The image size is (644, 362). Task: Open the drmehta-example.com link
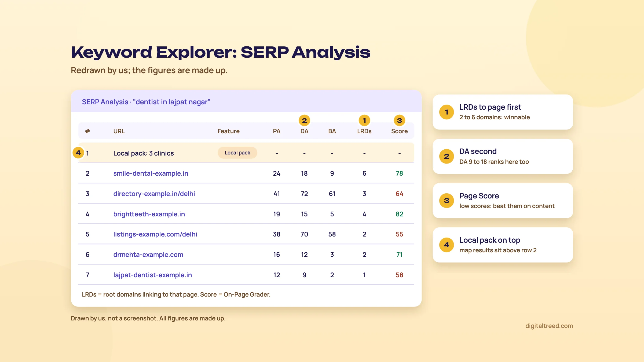[148, 254]
